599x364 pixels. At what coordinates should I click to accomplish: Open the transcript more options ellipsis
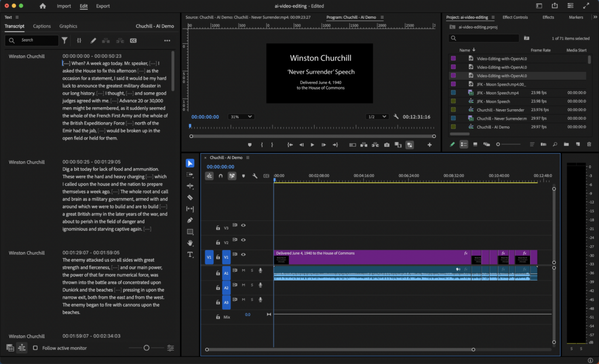coord(167,40)
